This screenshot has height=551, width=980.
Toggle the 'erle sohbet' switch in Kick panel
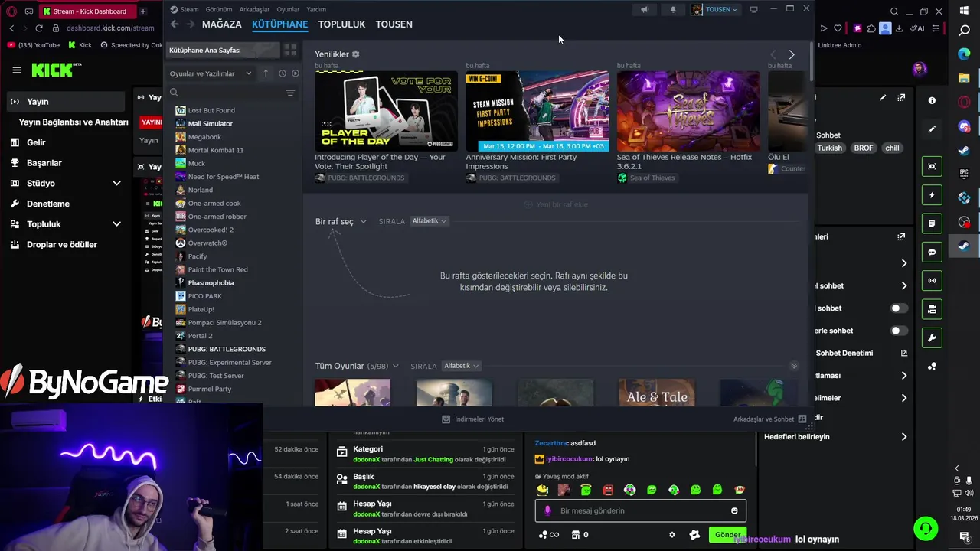click(x=900, y=331)
